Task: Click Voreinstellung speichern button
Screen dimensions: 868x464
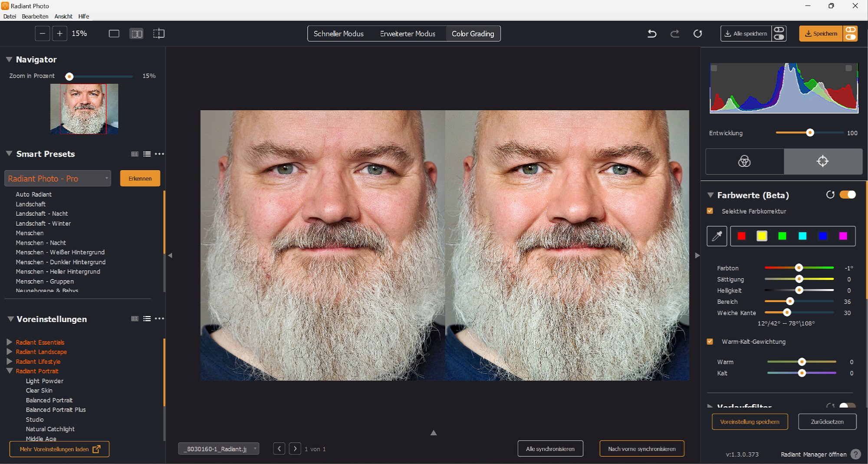Action: tap(750, 422)
